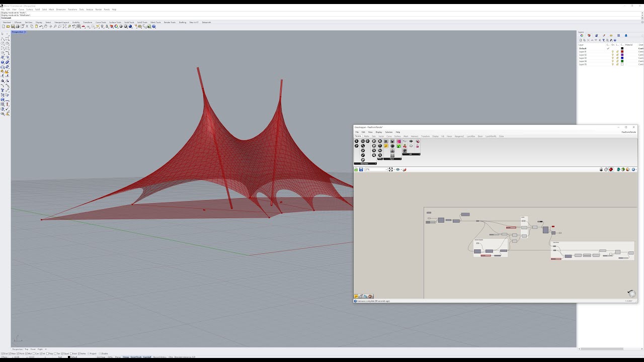Switch to the Mesh Tools tab in Rhino toolbar

click(156, 22)
